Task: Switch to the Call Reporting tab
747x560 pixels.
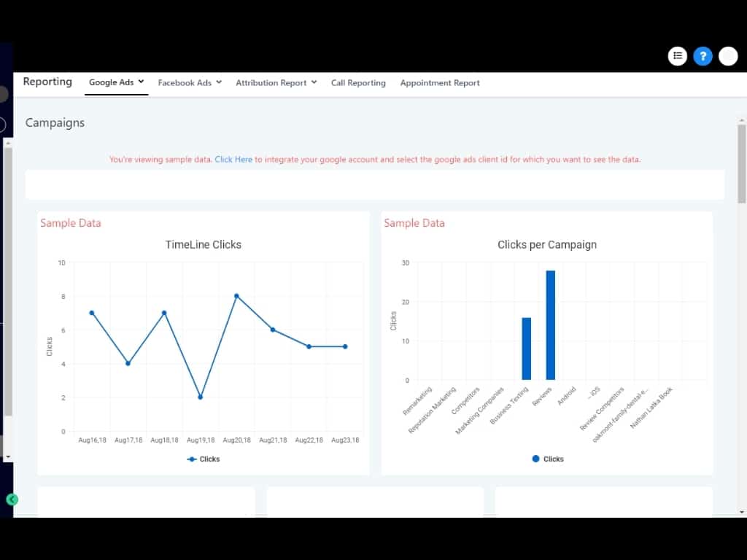Action: click(x=358, y=83)
